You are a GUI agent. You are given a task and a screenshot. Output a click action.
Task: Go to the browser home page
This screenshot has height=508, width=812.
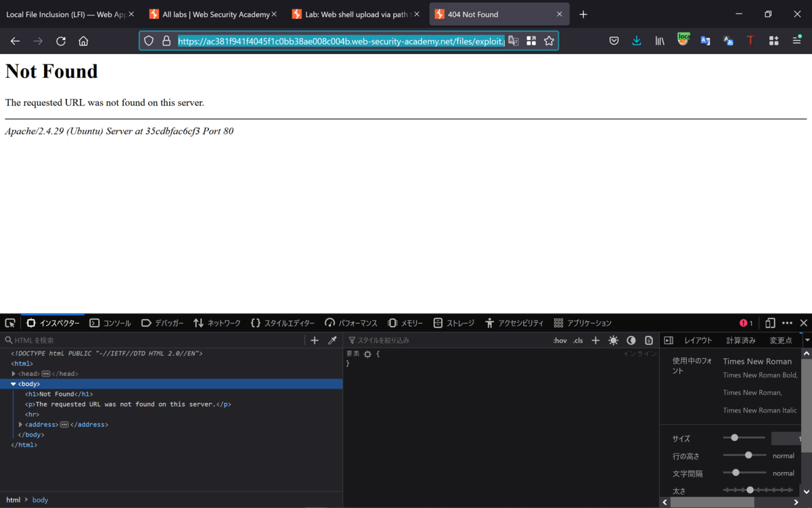pos(83,41)
